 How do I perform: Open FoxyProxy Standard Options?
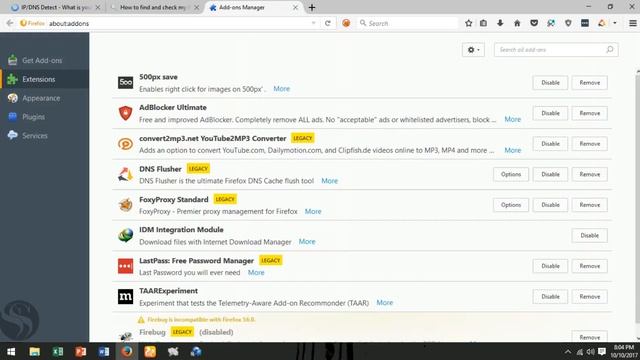pyautogui.click(x=511, y=205)
